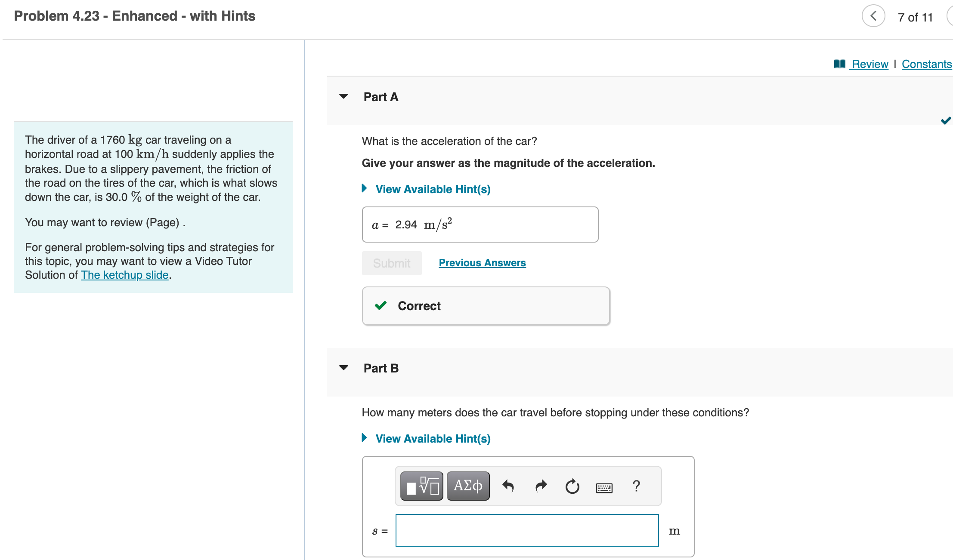Click the Part A answer box 2.94
953x560 pixels.
tap(480, 225)
